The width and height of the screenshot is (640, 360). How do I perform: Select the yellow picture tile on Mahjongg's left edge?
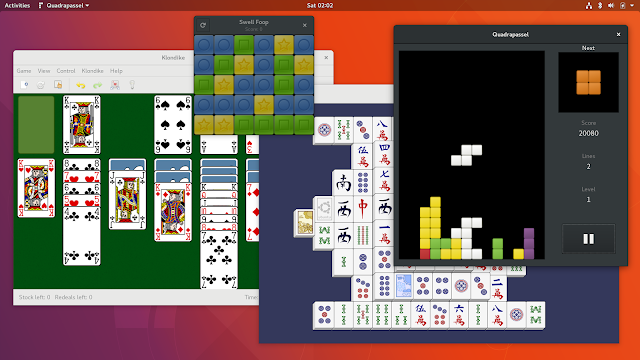coord(304,223)
